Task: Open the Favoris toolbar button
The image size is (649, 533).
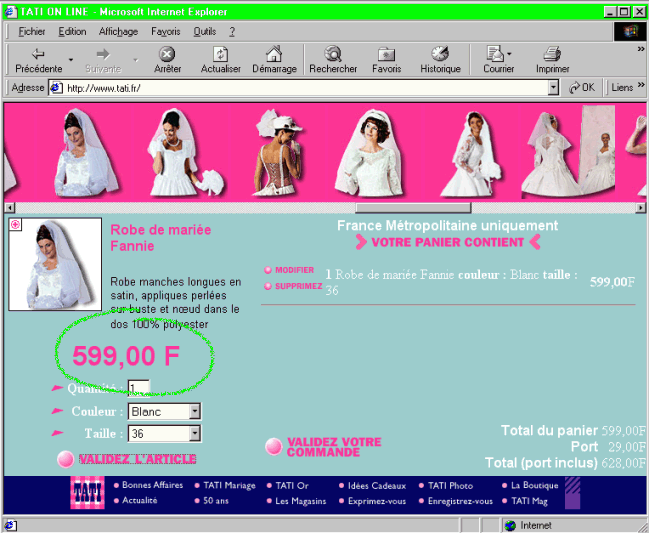Action: coord(386,60)
